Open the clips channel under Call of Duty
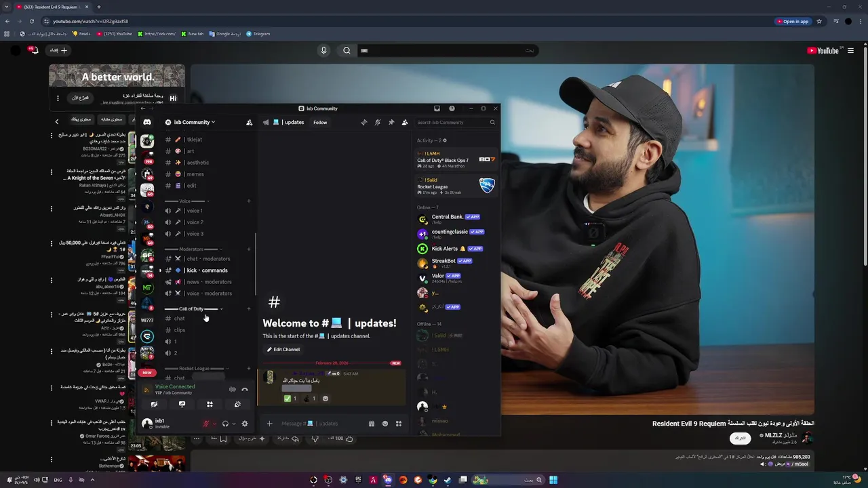The height and width of the screenshot is (488, 868). point(208,330)
